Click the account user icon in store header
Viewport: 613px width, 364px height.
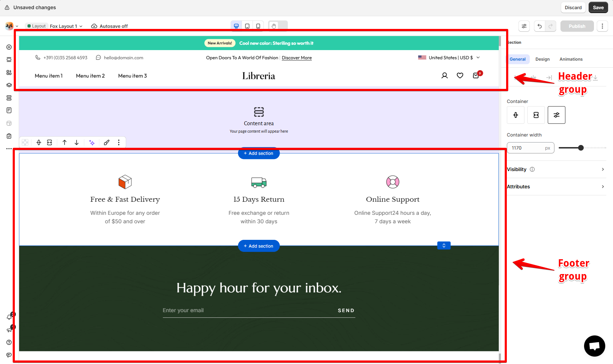point(445,75)
